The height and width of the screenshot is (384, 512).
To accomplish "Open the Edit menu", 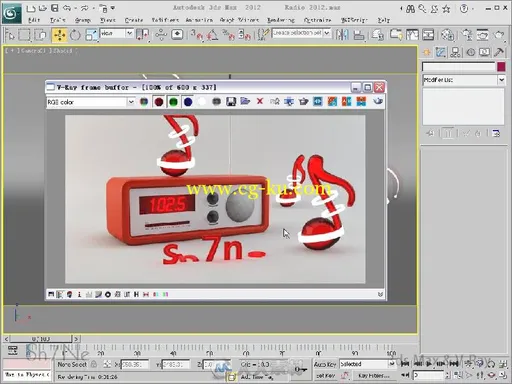I will pos(34,20).
